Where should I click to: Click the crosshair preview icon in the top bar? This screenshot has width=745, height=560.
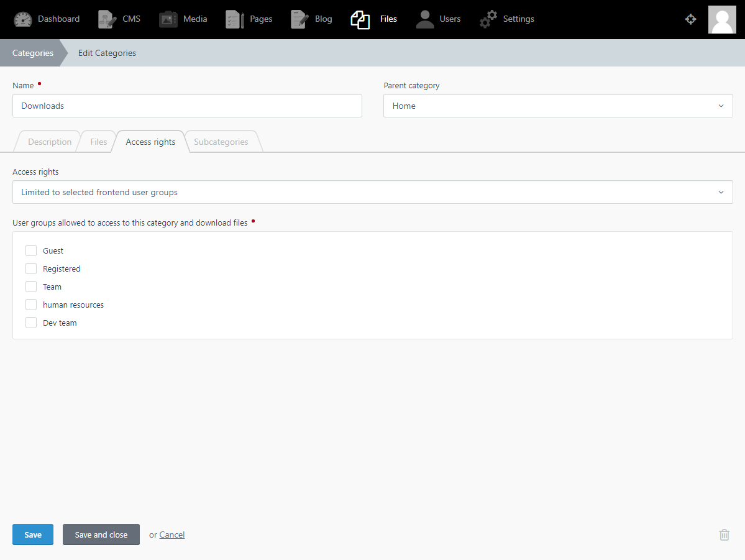[691, 19]
